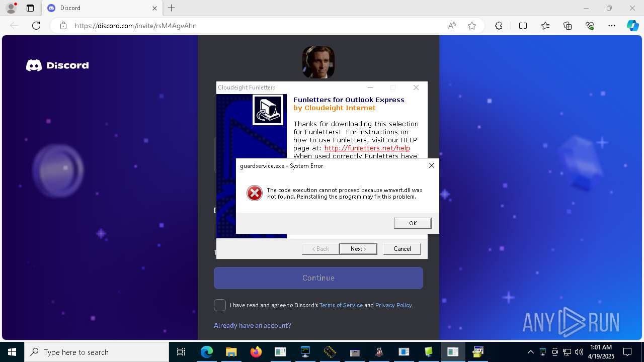Open the Favorites list icon
This screenshot has height=362, width=644.
tap(545, 26)
